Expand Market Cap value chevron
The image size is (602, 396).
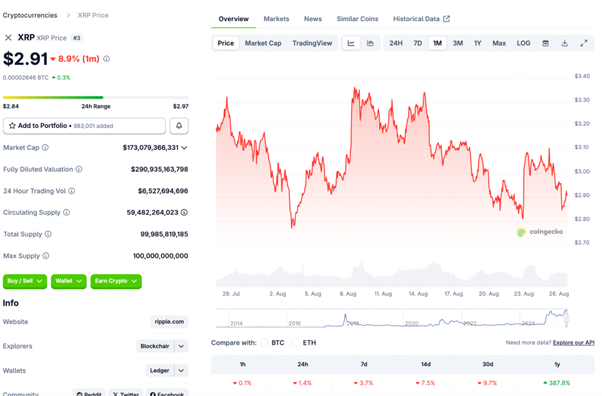click(x=184, y=147)
